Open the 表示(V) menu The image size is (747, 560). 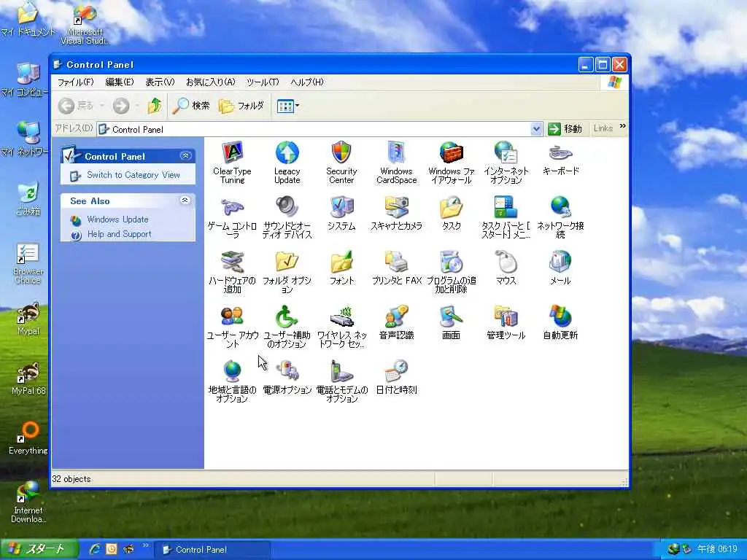tap(160, 82)
